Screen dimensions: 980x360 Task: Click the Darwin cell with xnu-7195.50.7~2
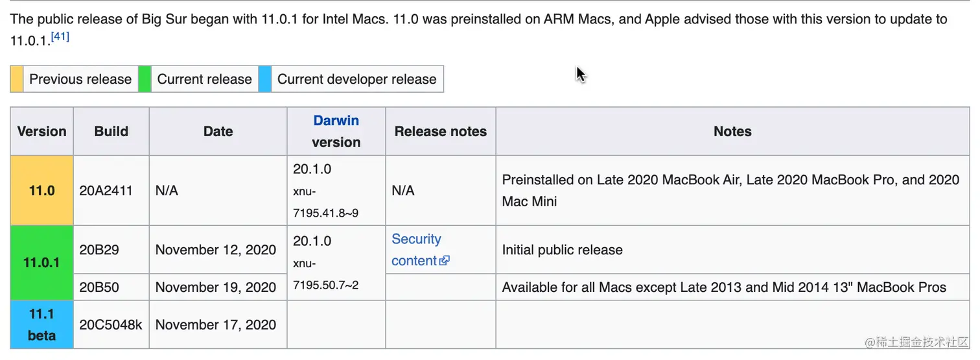[336, 263]
